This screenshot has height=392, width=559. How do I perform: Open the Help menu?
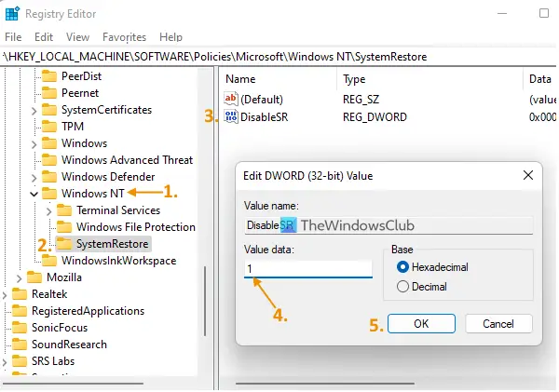(x=170, y=37)
